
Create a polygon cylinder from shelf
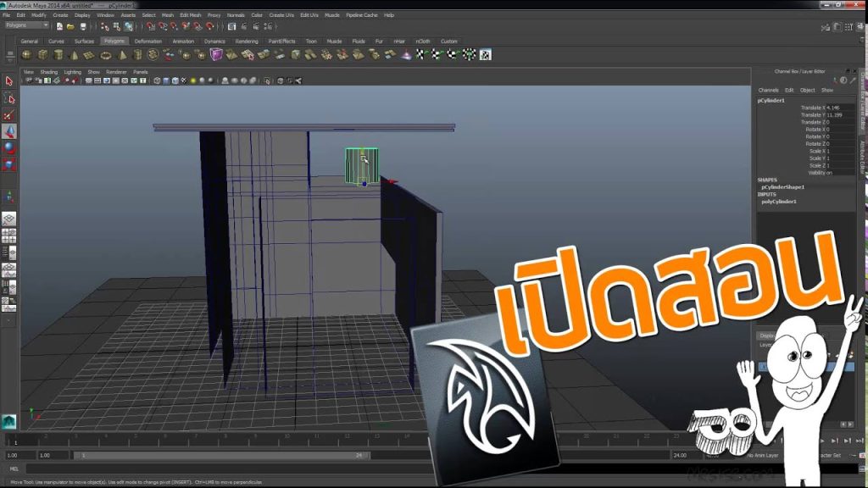coord(58,55)
